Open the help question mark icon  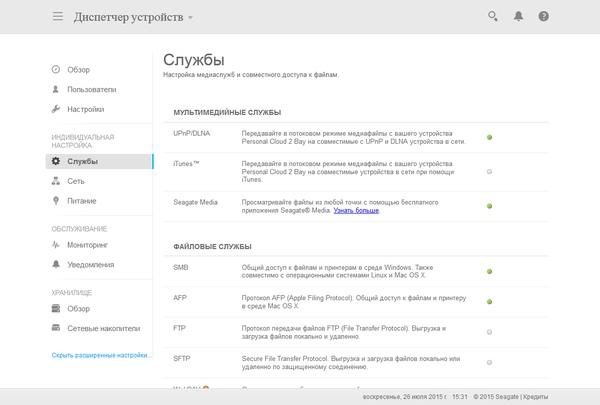tap(543, 16)
